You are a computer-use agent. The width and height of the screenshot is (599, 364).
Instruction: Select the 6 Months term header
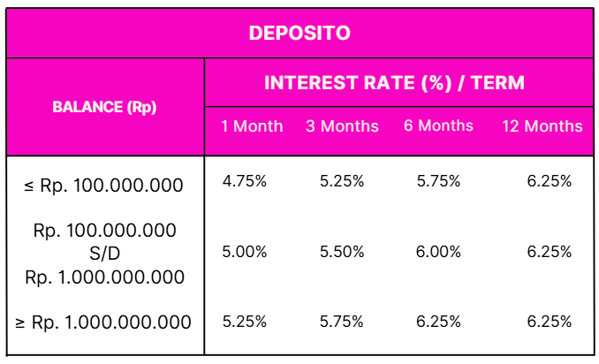[x=438, y=125]
